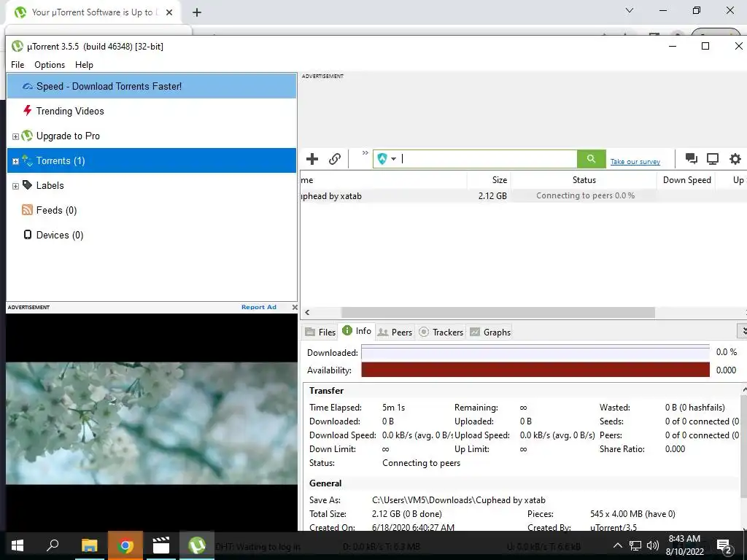Image resolution: width=747 pixels, height=560 pixels.
Task: Click the Time Elapsed 5m 1s value
Action: pyautogui.click(x=393, y=408)
